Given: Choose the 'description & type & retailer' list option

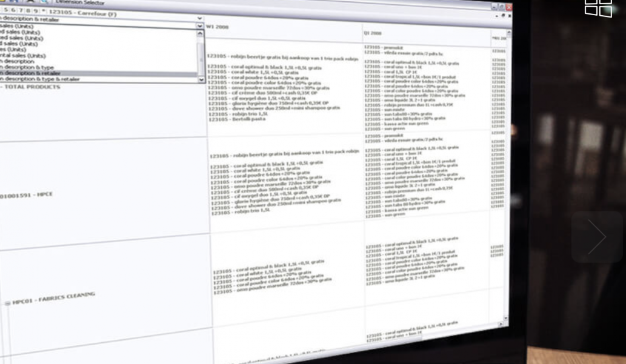Looking at the screenshot, I should [40, 79].
